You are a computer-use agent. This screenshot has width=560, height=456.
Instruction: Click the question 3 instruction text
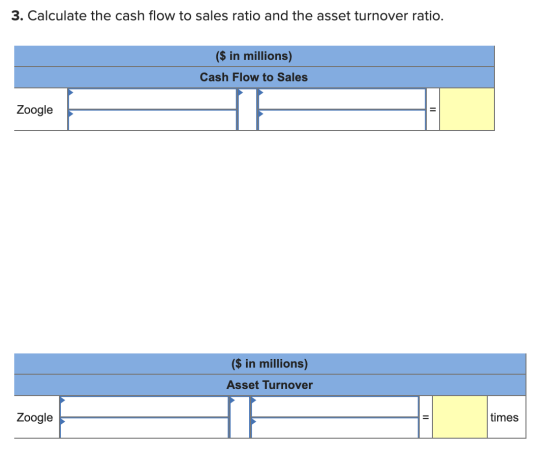point(228,16)
